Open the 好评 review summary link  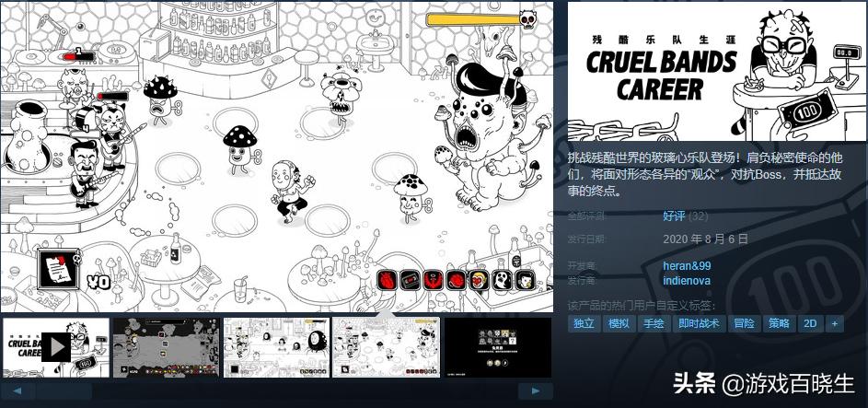pyautogui.click(x=674, y=216)
